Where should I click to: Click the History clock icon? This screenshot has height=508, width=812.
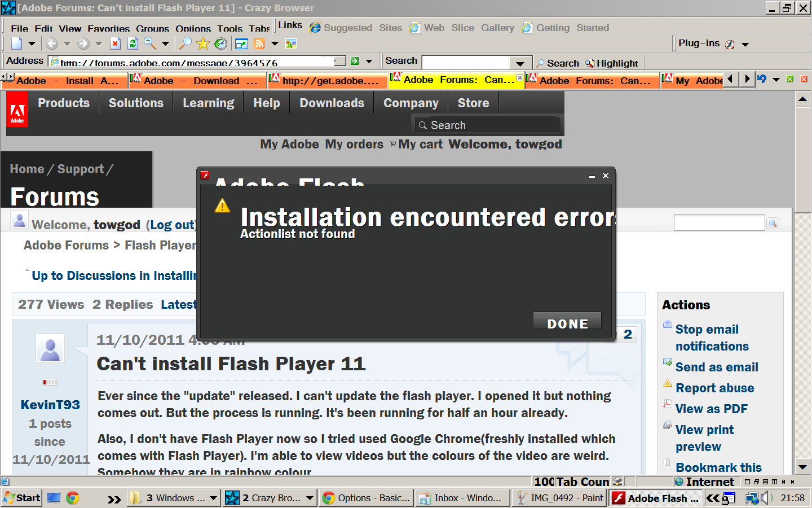click(x=221, y=43)
